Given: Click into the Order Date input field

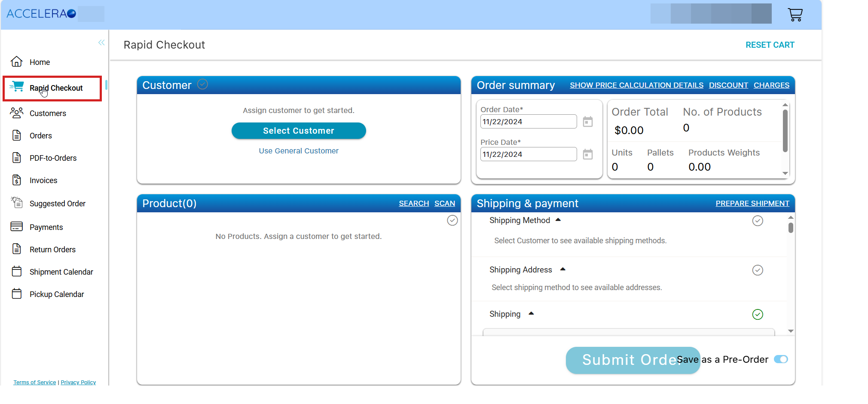Looking at the screenshot, I should coord(528,122).
